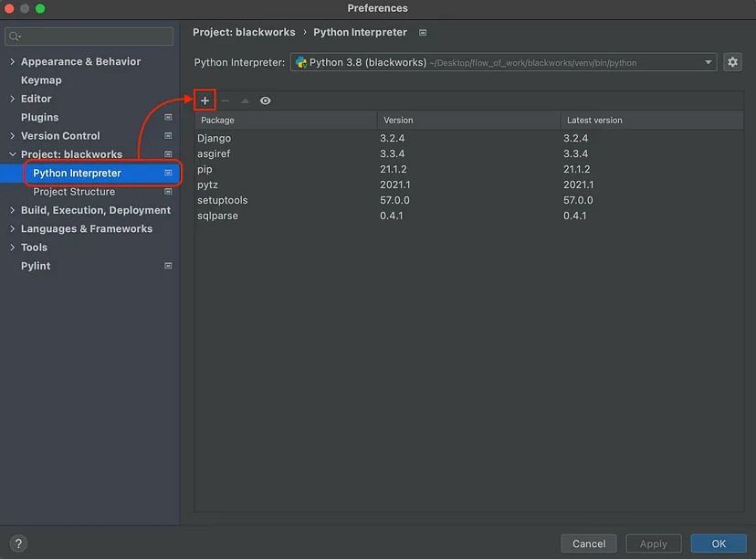Click the plus icon to install a package

(x=205, y=100)
